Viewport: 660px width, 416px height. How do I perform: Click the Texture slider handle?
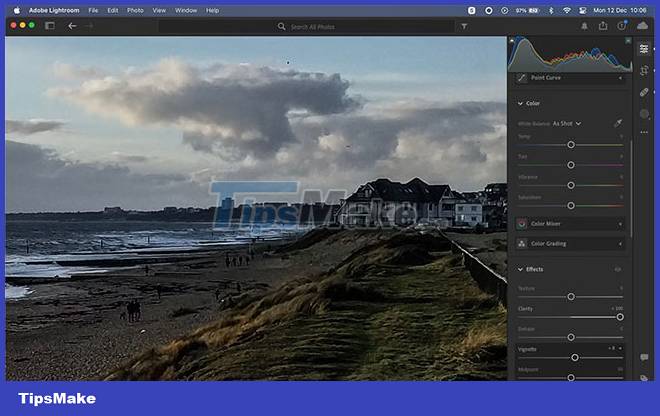coord(571,297)
